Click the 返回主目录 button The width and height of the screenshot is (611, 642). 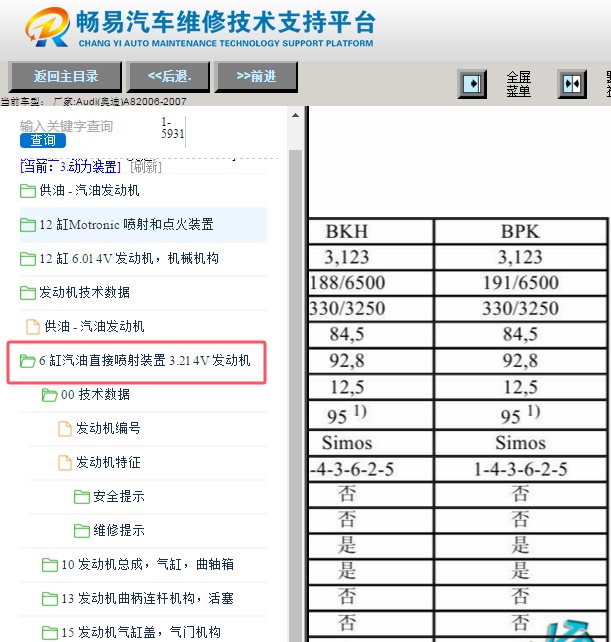coord(65,77)
